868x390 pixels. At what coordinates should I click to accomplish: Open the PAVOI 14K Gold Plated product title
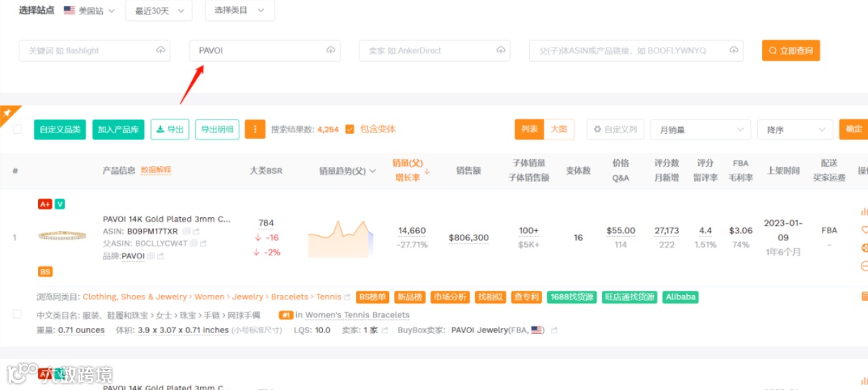(167, 219)
